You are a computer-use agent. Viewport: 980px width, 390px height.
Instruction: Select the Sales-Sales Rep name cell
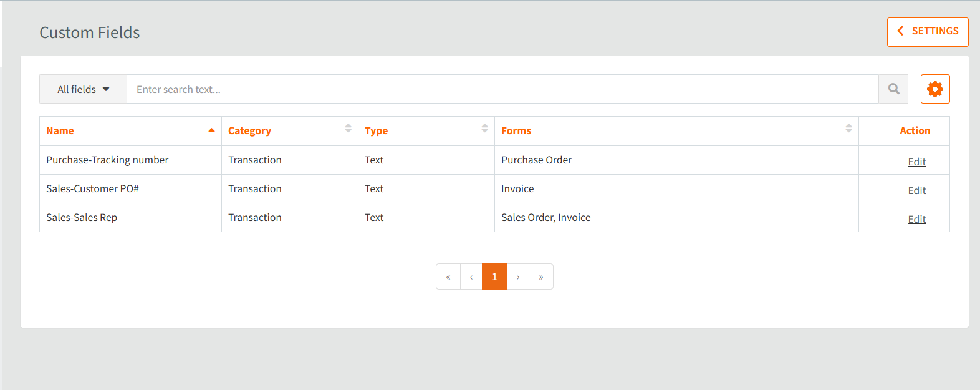130,218
